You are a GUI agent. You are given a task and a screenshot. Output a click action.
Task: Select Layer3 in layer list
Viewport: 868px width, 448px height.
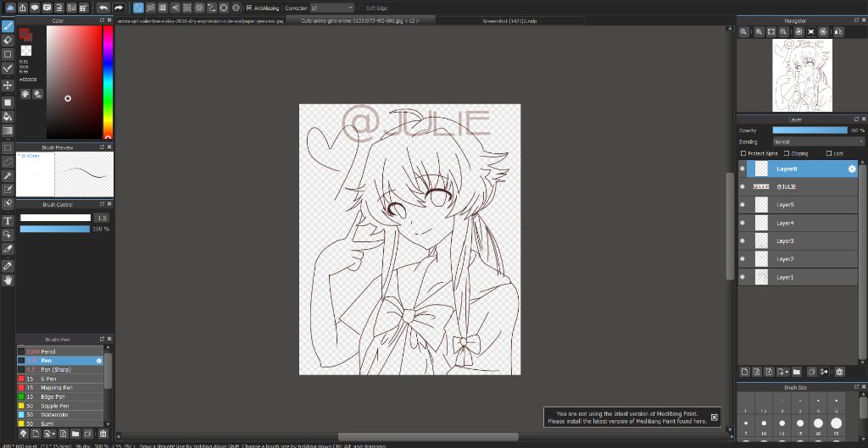pos(798,241)
